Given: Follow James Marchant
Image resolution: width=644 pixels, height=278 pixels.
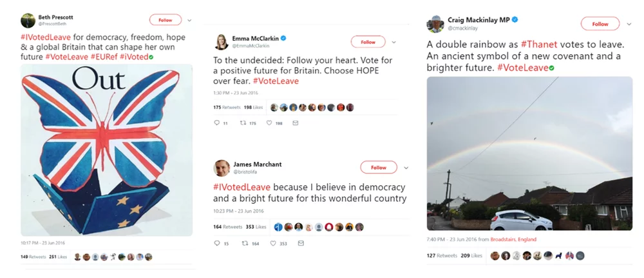Looking at the screenshot, I should tap(378, 168).
